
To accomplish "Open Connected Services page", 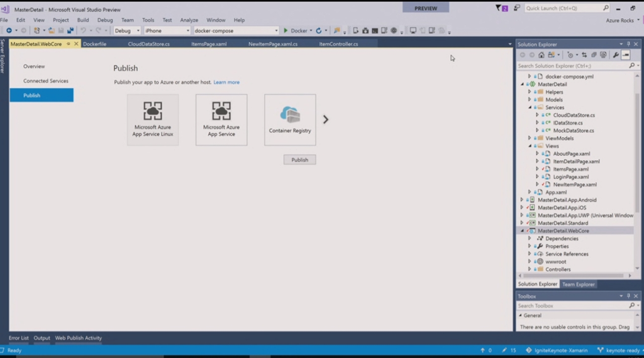I will click(x=46, y=81).
